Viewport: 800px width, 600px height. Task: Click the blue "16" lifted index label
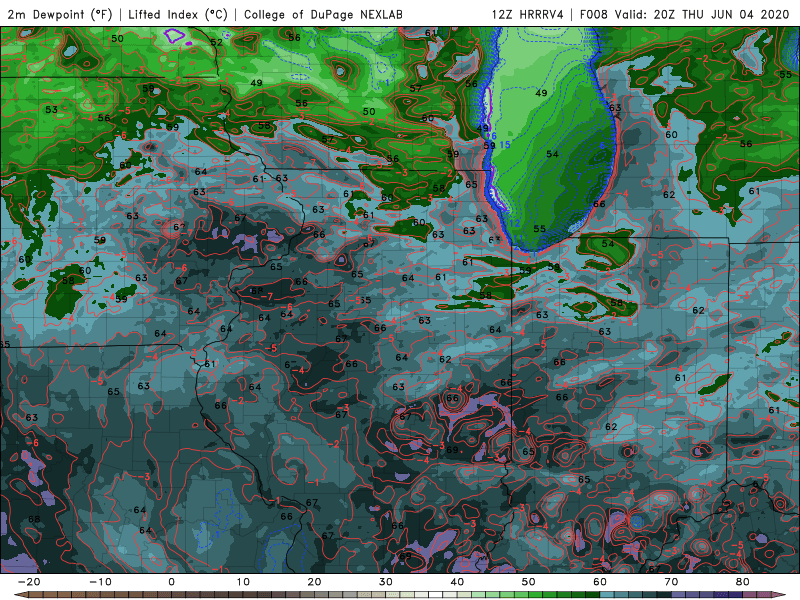(x=490, y=136)
